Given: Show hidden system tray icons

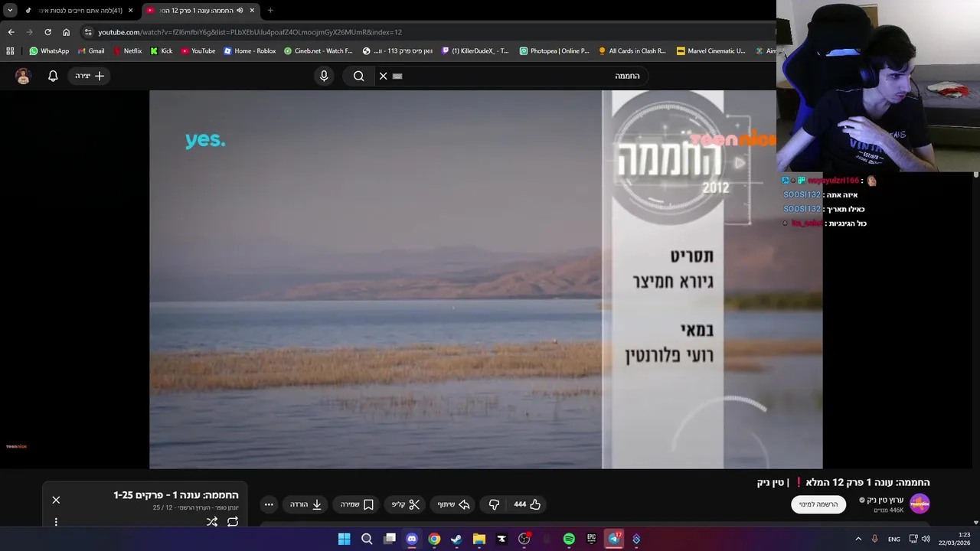Looking at the screenshot, I should click(858, 539).
